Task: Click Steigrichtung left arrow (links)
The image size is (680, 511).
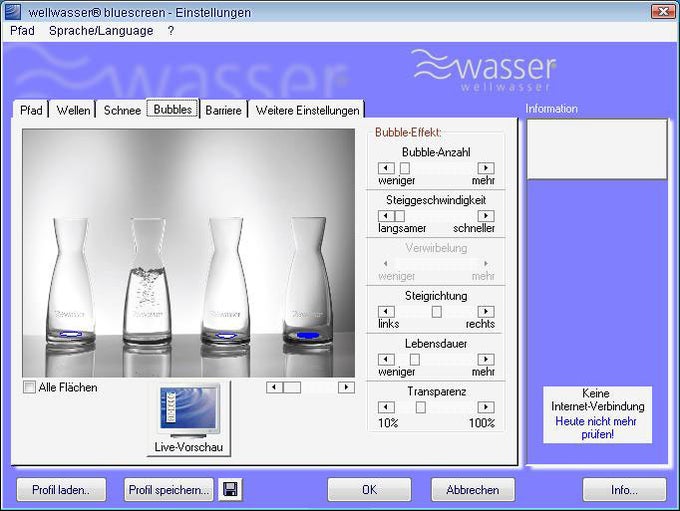Action: click(386, 311)
